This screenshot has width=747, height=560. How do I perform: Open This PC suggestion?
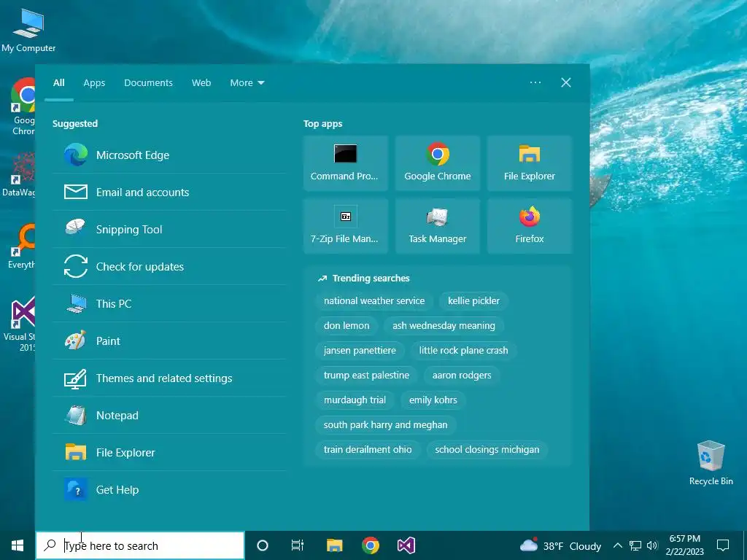(x=169, y=304)
